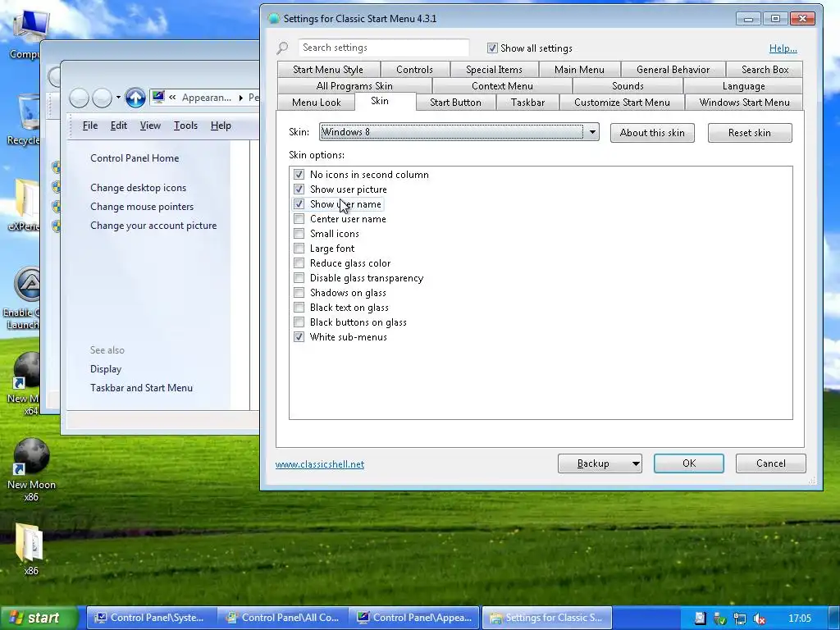Screen dimensions: 840x630
Task: Open the Tools menu in Control Panel
Action: click(185, 126)
